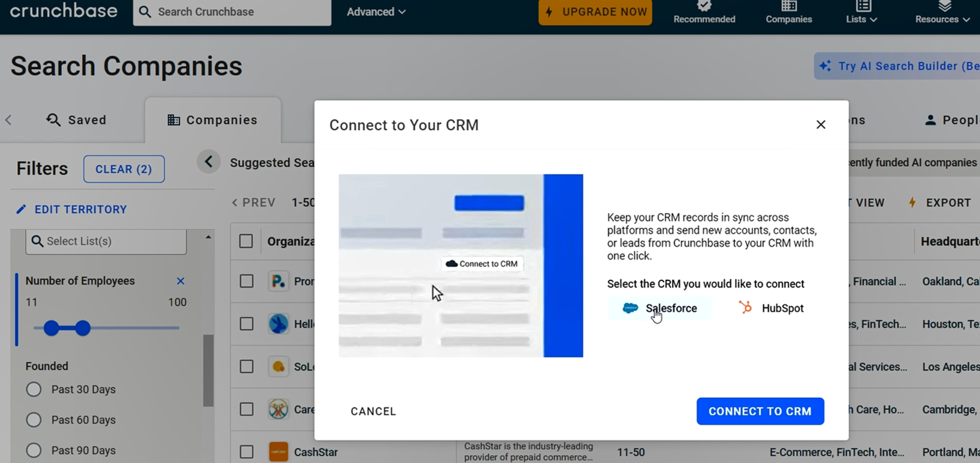The image size is (980, 463).
Task: Click the Upgrade Now button
Action: [595, 12]
